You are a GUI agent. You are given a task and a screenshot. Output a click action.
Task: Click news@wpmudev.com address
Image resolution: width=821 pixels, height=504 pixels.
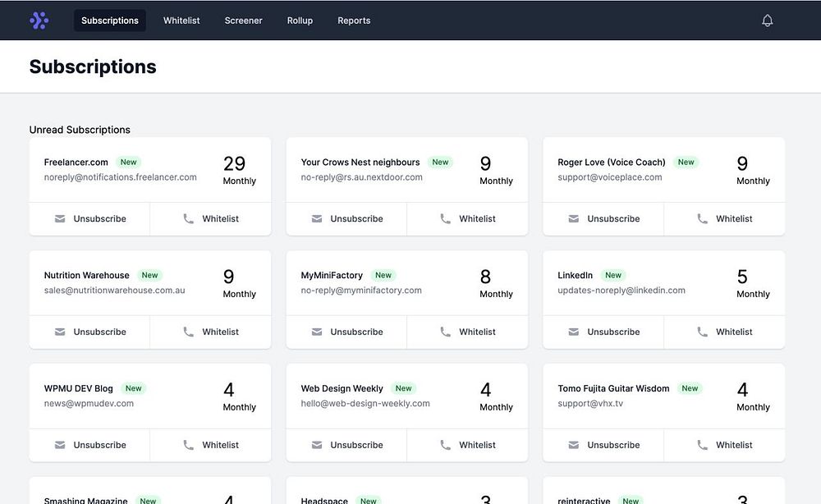pyautogui.click(x=89, y=404)
